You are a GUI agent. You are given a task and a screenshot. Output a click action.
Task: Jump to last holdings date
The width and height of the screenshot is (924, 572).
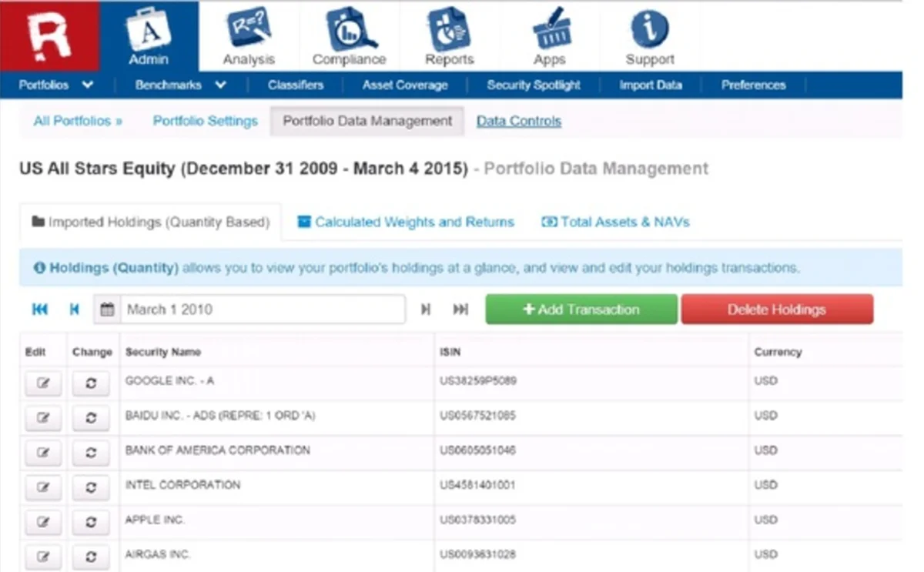pos(460,309)
